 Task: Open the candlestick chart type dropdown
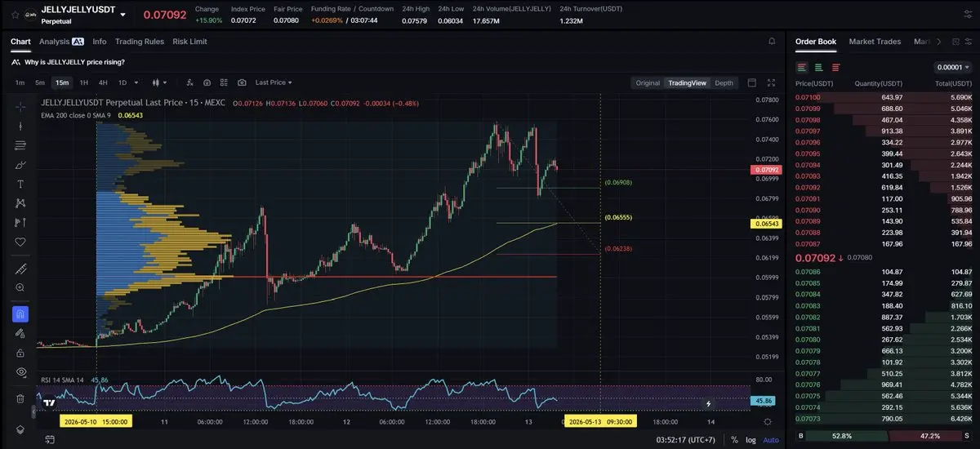click(x=159, y=82)
